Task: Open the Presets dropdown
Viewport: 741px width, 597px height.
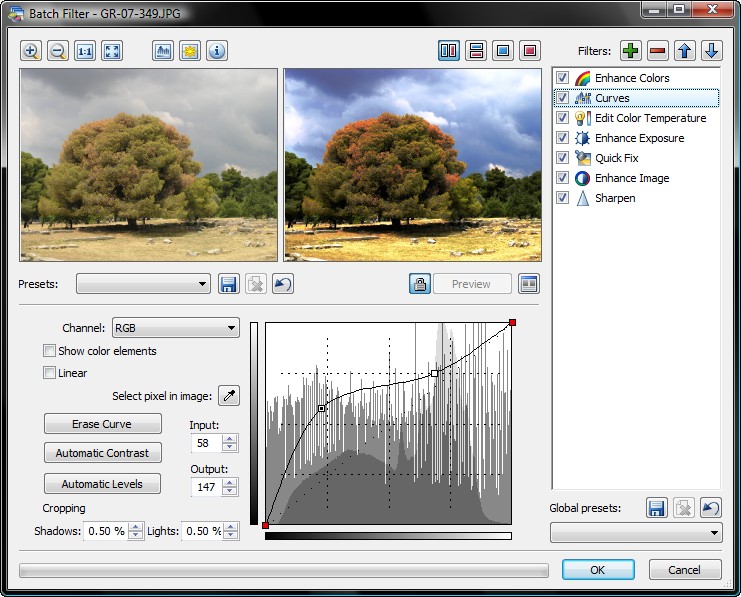Action: (143, 284)
